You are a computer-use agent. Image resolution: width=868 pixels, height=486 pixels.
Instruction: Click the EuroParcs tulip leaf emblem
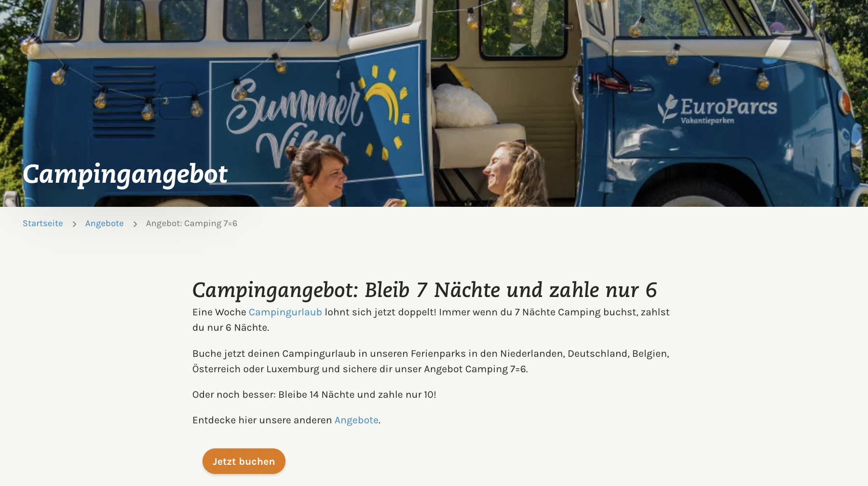pyautogui.click(x=668, y=108)
